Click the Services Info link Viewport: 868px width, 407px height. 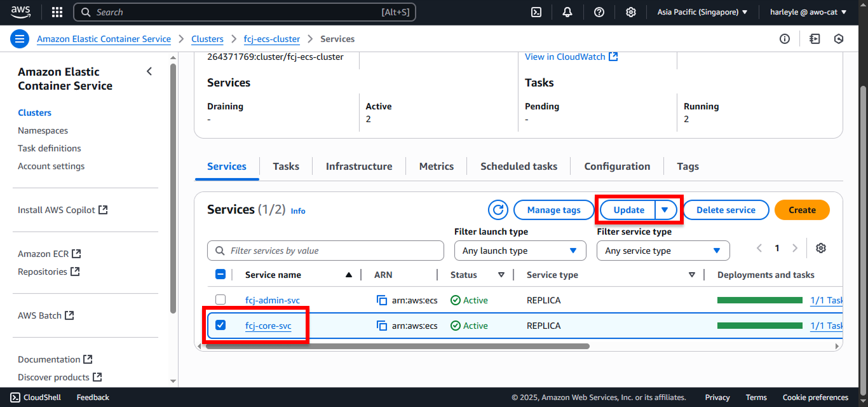click(298, 210)
